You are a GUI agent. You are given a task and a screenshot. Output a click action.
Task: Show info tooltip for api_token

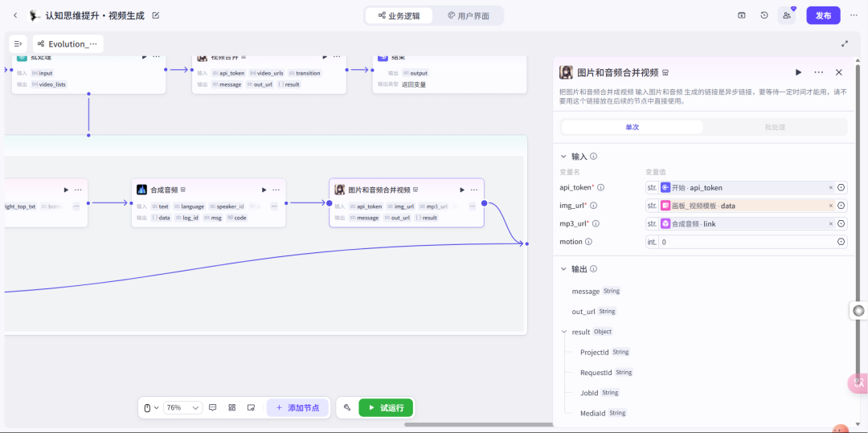(600, 187)
